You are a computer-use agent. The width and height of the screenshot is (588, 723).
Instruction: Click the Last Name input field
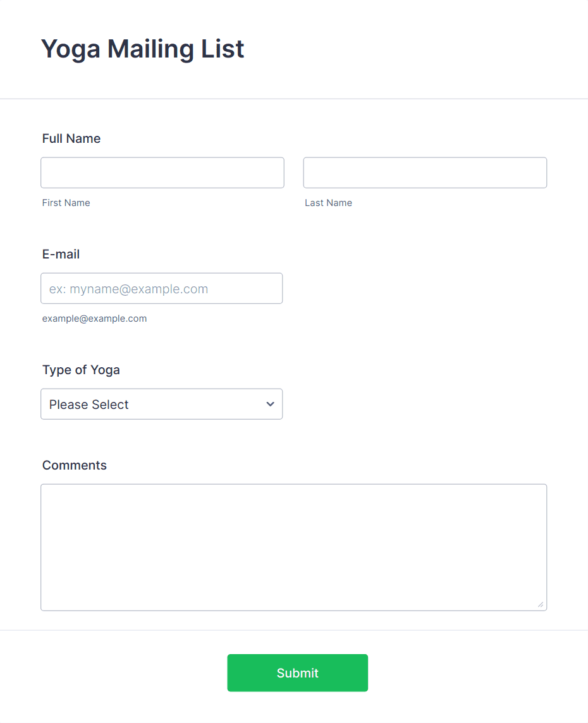pyautogui.click(x=425, y=173)
